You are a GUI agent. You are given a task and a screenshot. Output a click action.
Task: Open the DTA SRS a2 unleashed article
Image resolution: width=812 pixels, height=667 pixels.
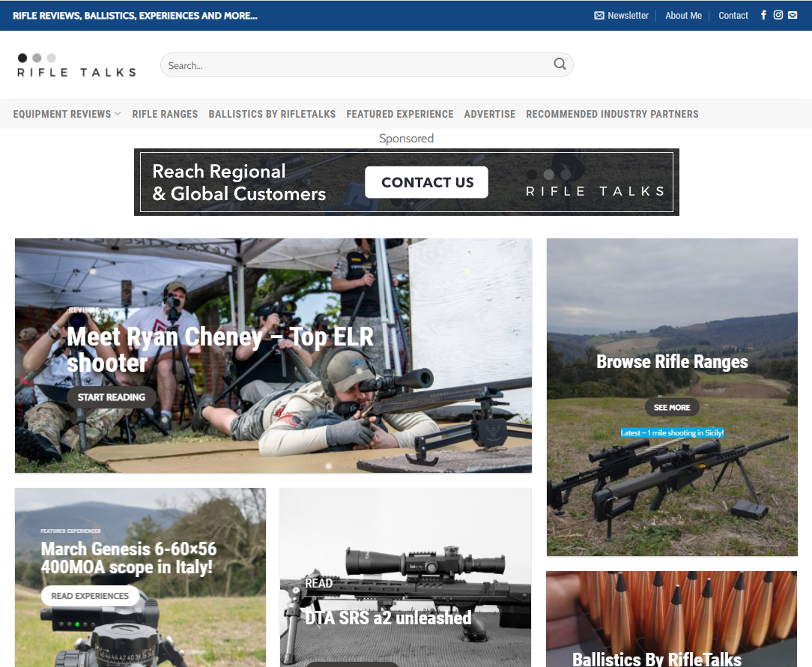coord(388,618)
